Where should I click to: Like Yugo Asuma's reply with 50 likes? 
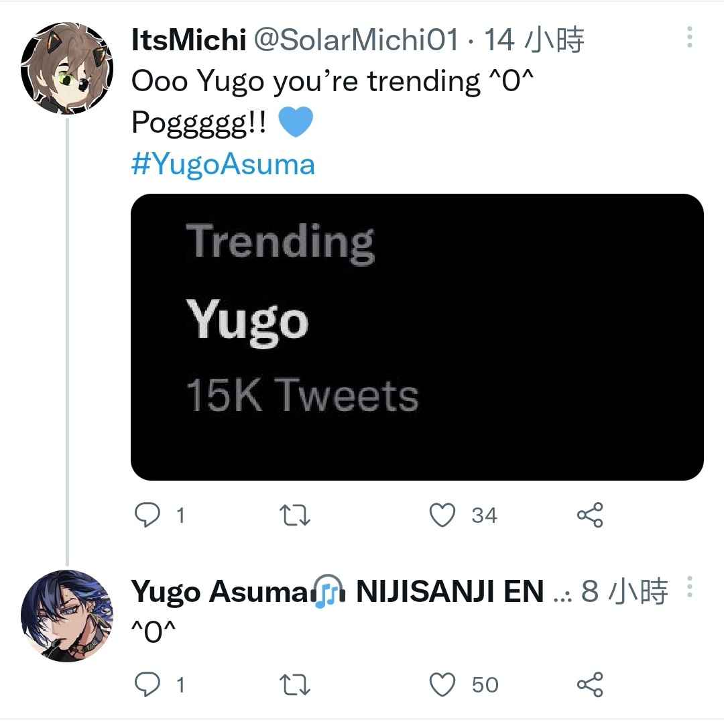coord(442,684)
